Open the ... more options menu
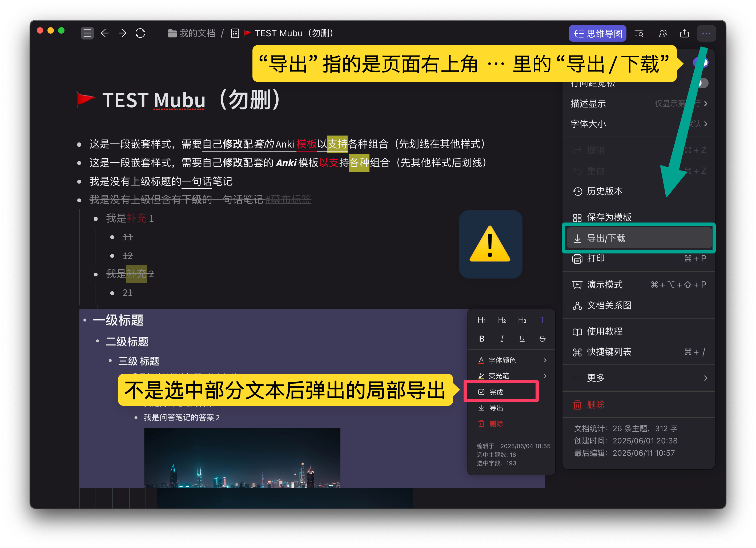Viewport: 756px width, 548px height. tap(706, 33)
